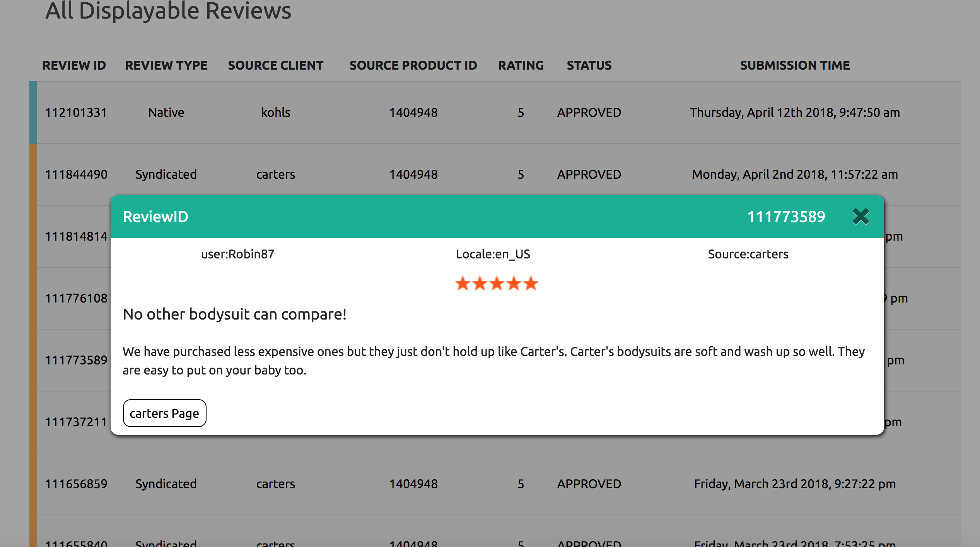Image resolution: width=980 pixels, height=547 pixels.
Task: Click the STATUS column header
Action: pyautogui.click(x=589, y=65)
